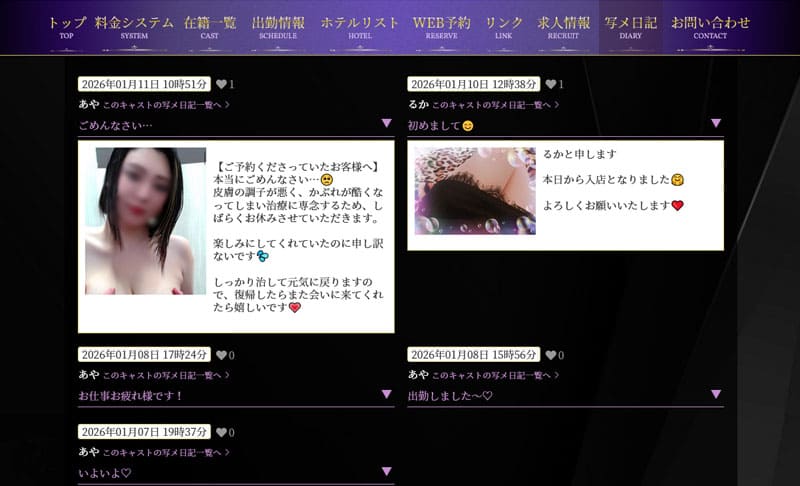
Task: Open ホテルリスト HOTEL menu item
Action: (x=360, y=28)
